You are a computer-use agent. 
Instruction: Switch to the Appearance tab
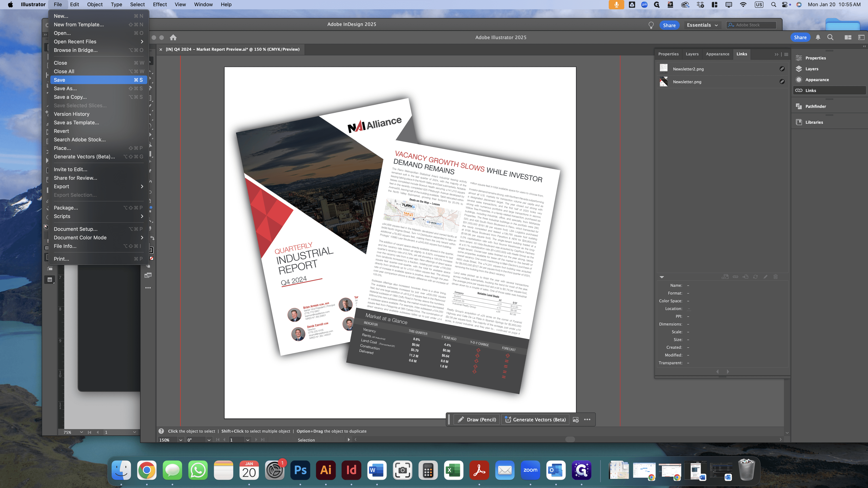click(x=717, y=54)
